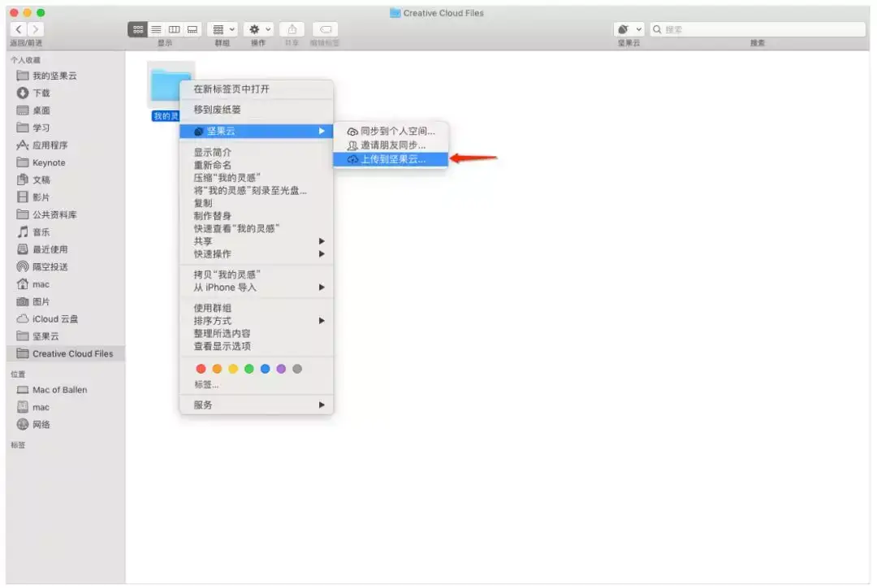Expand the 坚果云 context submenu
Viewport: 877px width, 588px height.
click(256, 131)
